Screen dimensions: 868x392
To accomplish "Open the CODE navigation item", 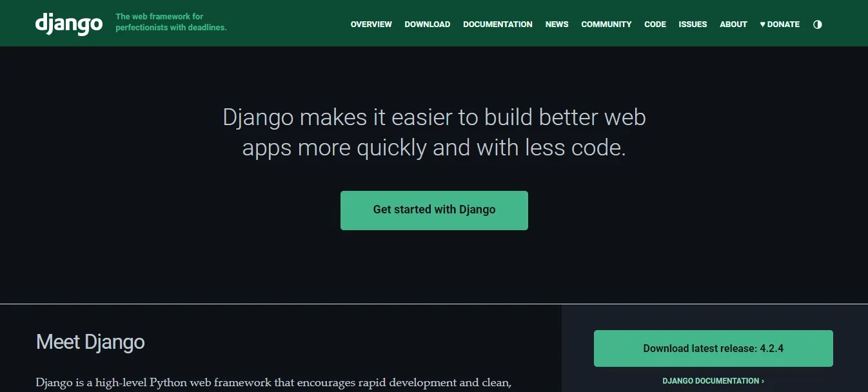I will pyautogui.click(x=655, y=24).
